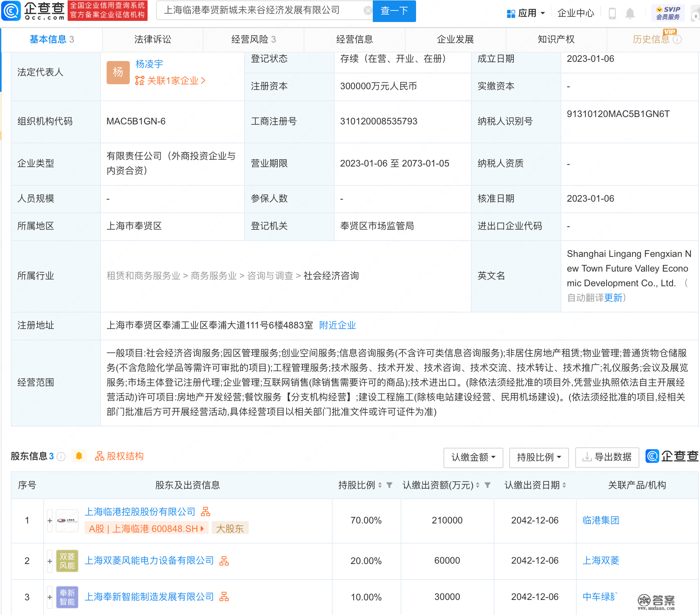Viewport: 700px width, 615px height.
Task: Click the Qcc.com logo icon
Action: click(11, 11)
